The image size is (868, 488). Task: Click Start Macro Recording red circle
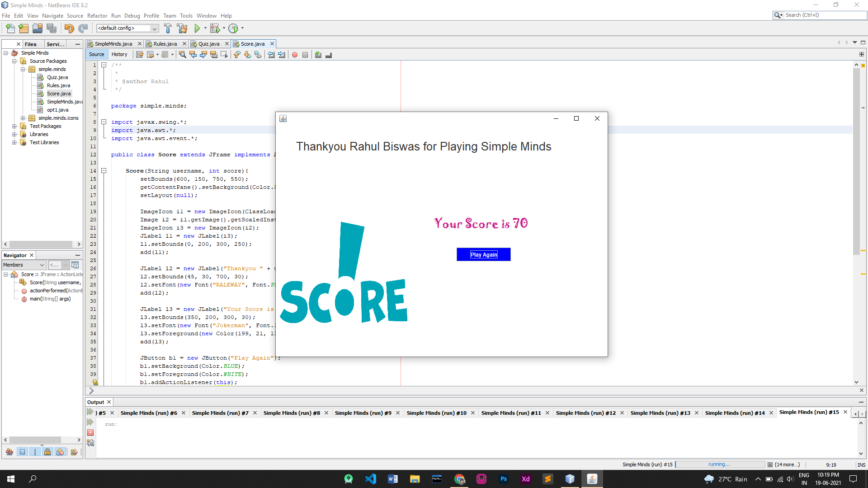click(x=295, y=55)
